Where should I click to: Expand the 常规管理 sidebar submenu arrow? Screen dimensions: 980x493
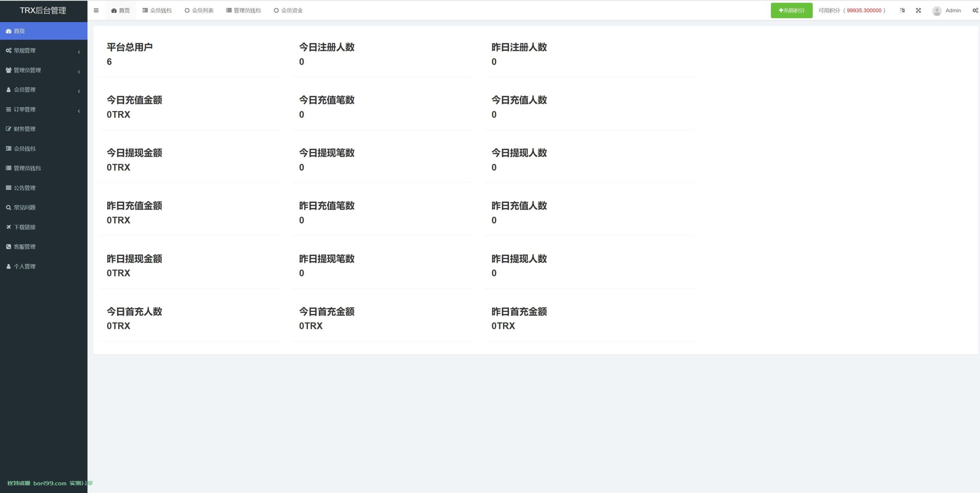[x=79, y=52]
